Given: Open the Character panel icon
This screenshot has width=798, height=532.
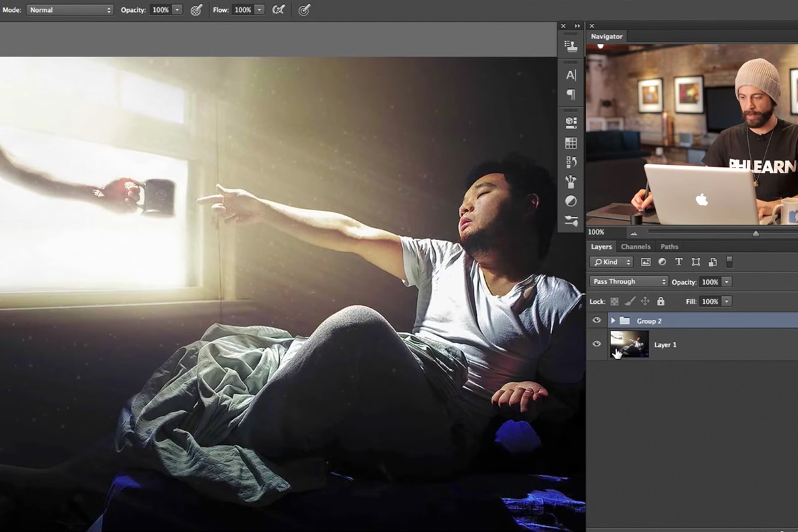Looking at the screenshot, I should (x=571, y=75).
